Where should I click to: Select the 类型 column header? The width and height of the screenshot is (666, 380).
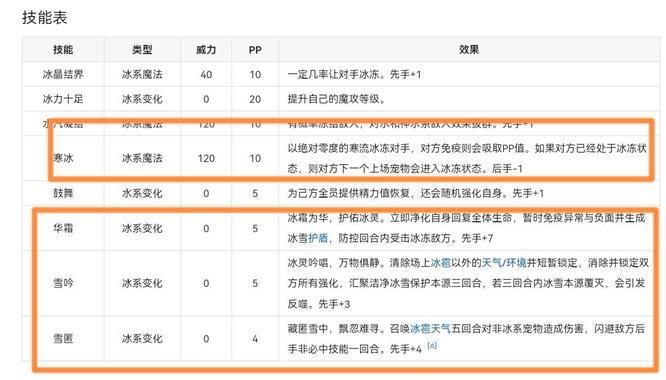pos(142,50)
